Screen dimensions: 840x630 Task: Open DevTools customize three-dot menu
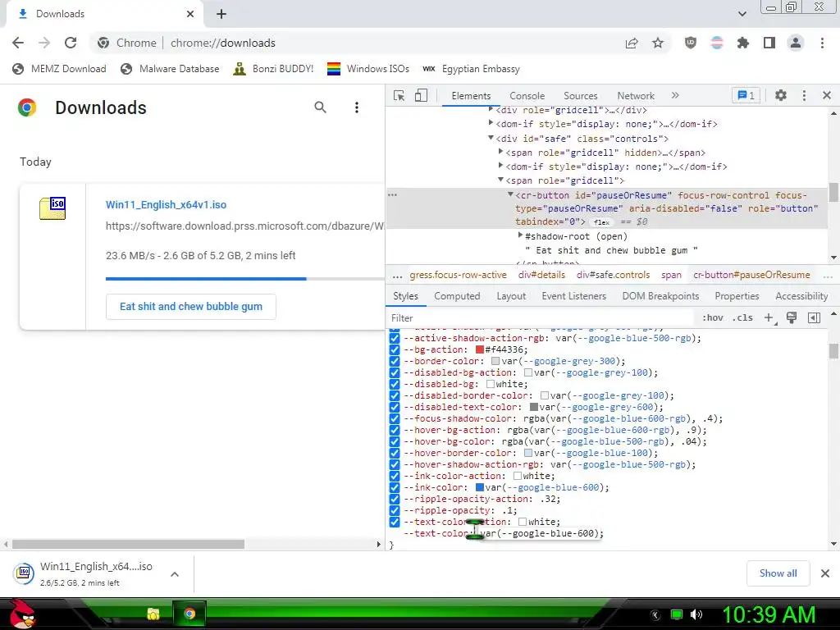[804, 95]
